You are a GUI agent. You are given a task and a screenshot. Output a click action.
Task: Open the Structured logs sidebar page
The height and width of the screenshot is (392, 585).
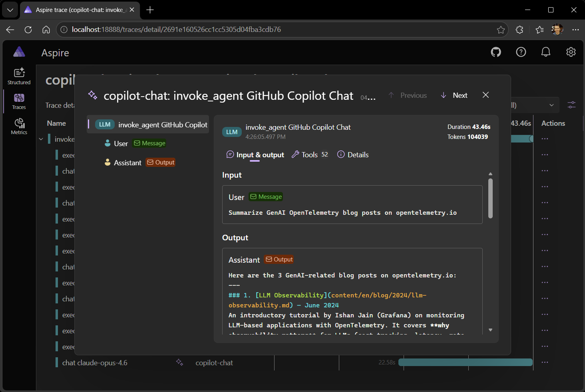pos(19,76)
